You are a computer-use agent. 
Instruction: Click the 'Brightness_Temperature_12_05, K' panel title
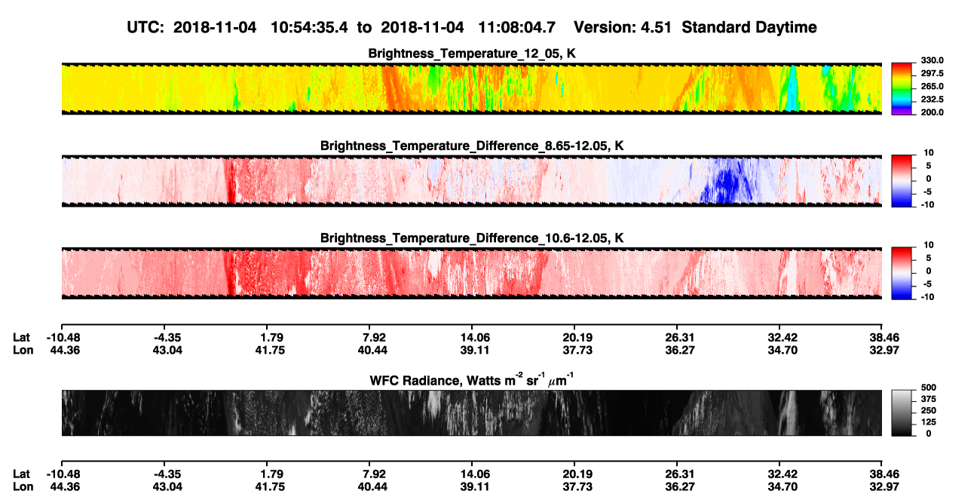(x=472, y=53)
